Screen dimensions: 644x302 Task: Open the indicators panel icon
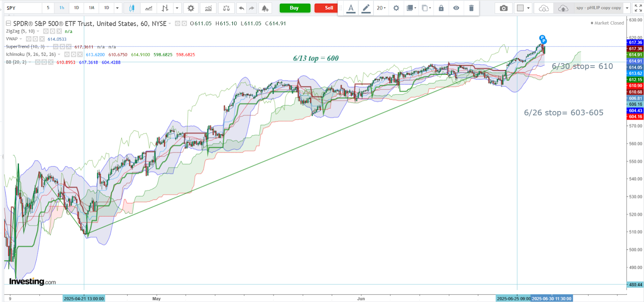click(x=208, y=8)
